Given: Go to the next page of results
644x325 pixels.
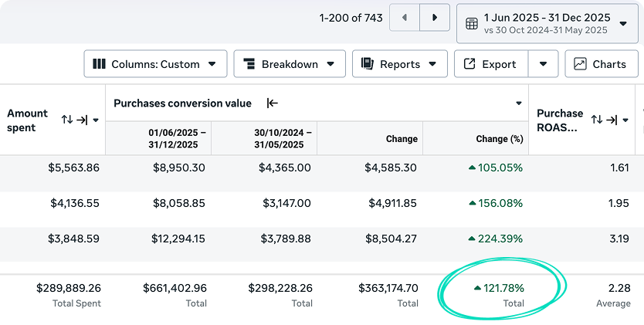Looking at the screenshot, I should pos(435,18).
